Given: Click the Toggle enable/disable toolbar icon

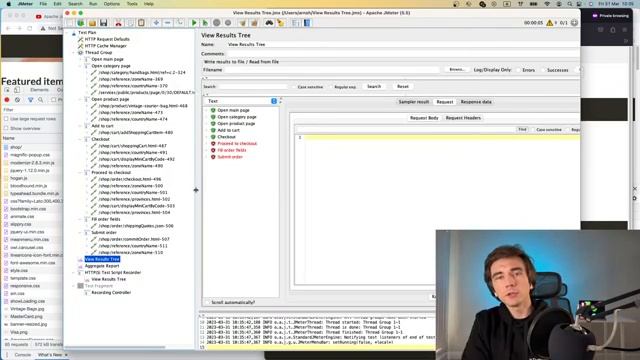Looking at the screenshot, I should 179,23.
